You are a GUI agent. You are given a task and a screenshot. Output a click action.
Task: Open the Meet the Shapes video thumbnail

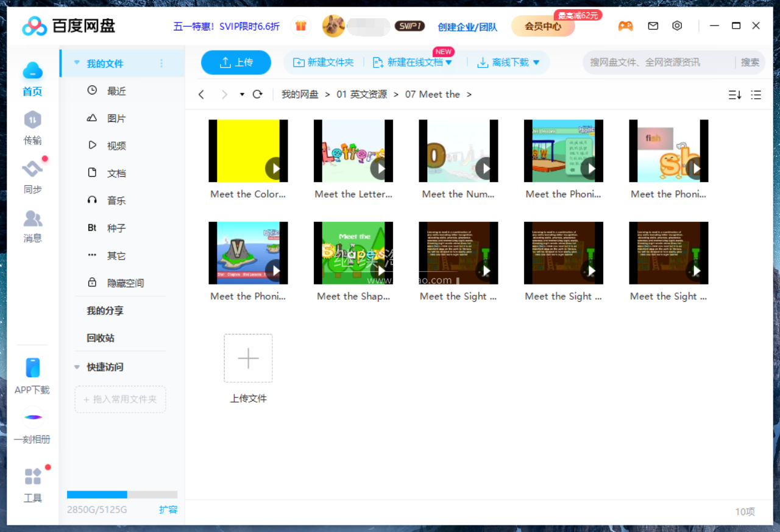pos(353,253)
